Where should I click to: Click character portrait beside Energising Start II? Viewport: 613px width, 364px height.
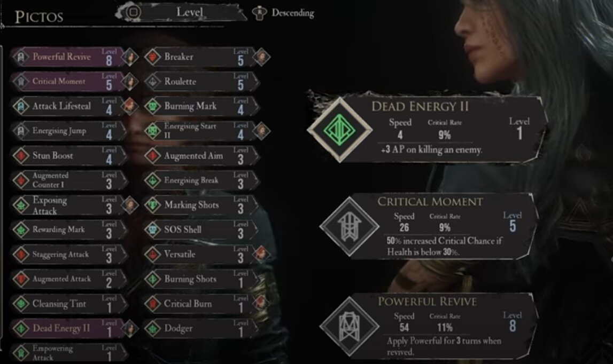pyautogui.click(x=261, y=130)
